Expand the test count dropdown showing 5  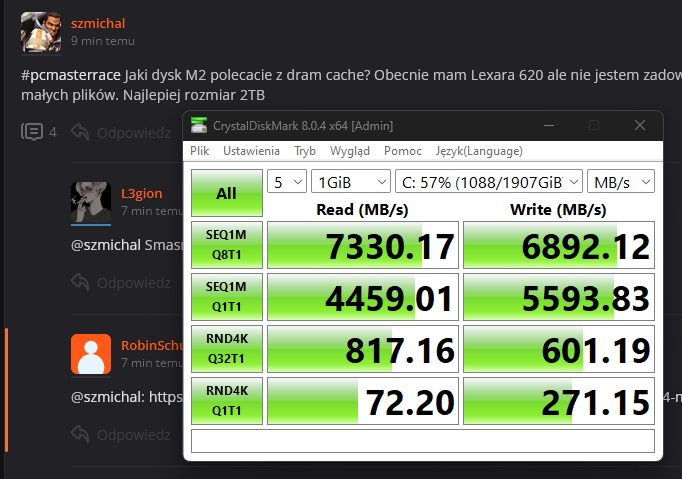point(287,181)
